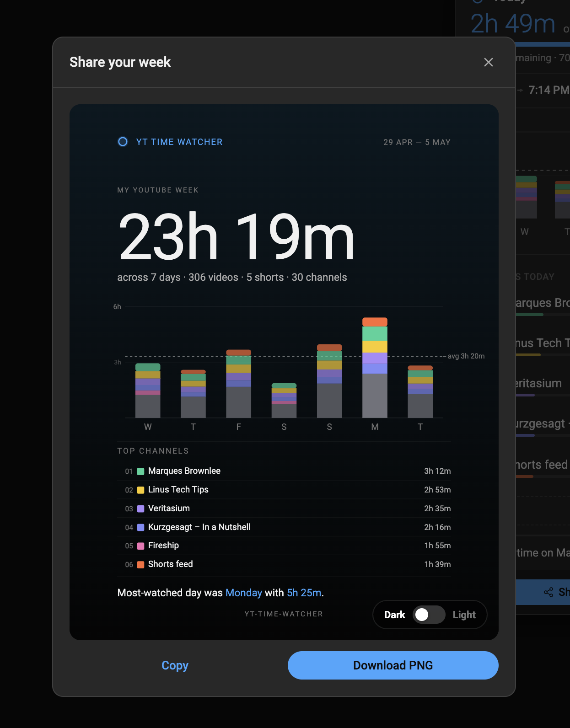Click the share icon in background panel
Image resolution: width=570 pixels, height=728 pixels.
pos(548,592)
